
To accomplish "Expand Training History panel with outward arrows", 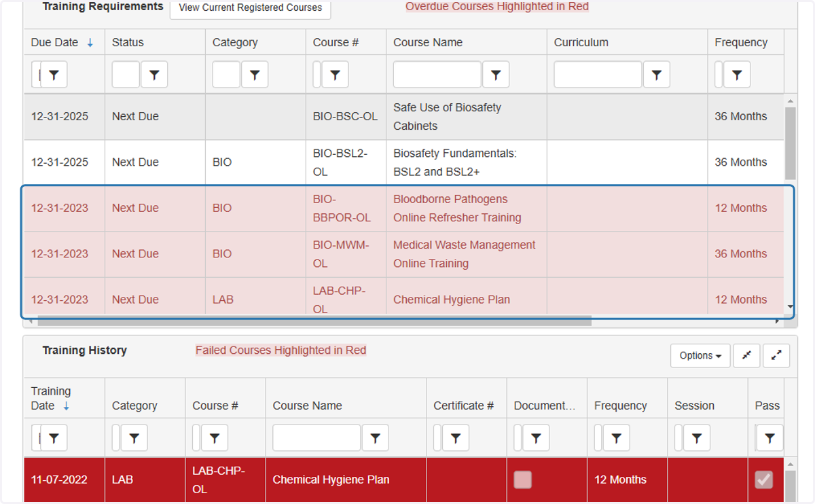I will (x=776, y=355).
